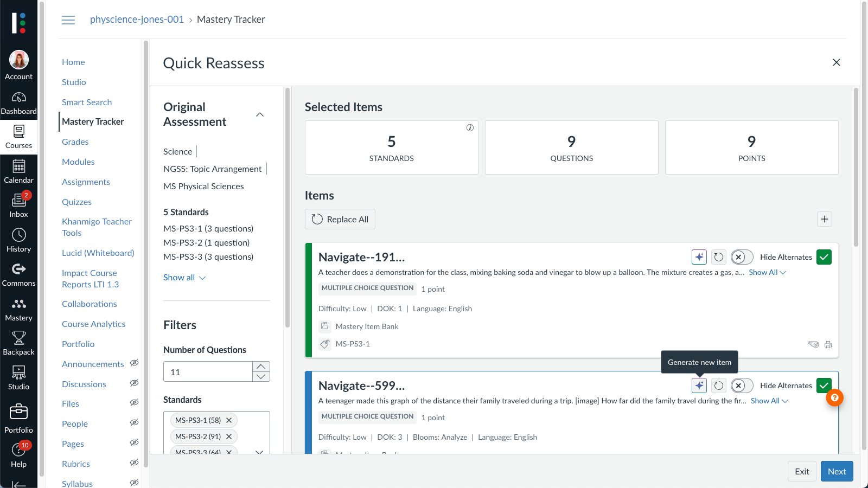Click the standards info icon

(x=470, y=128)
